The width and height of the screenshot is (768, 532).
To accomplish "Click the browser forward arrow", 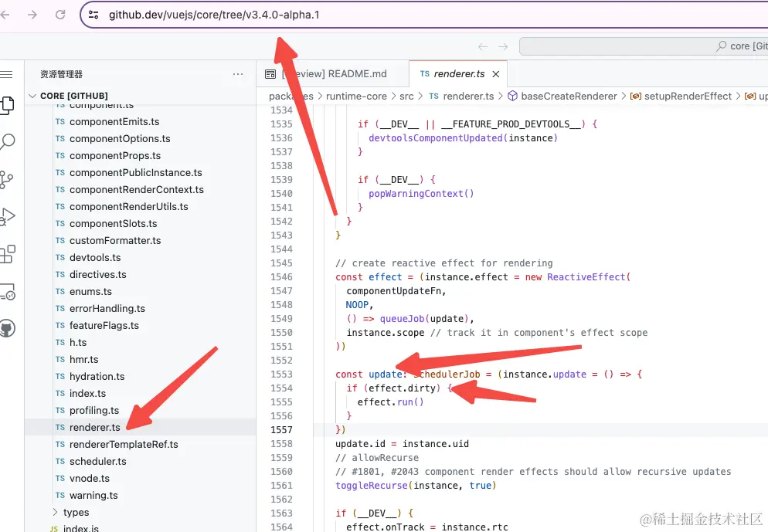I will click(32, 15).
